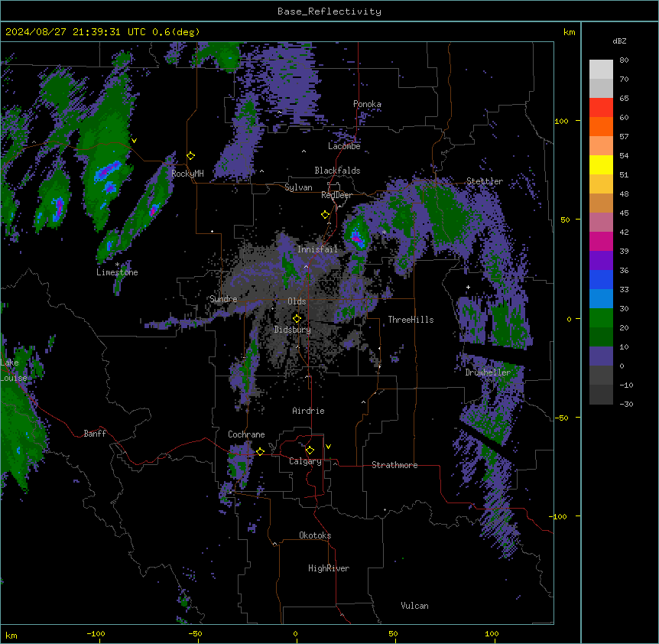
Task: Click the Airdrie label
Action: pos(308,411)
